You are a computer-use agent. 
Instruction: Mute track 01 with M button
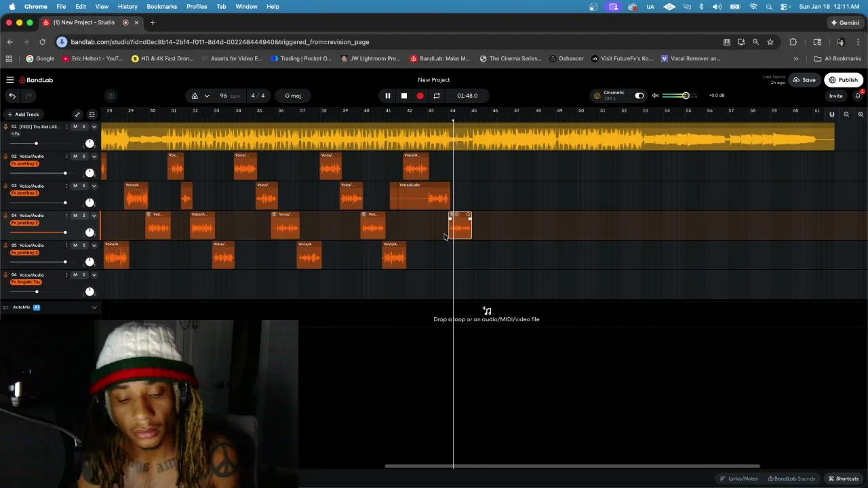[x=75, y=127]
